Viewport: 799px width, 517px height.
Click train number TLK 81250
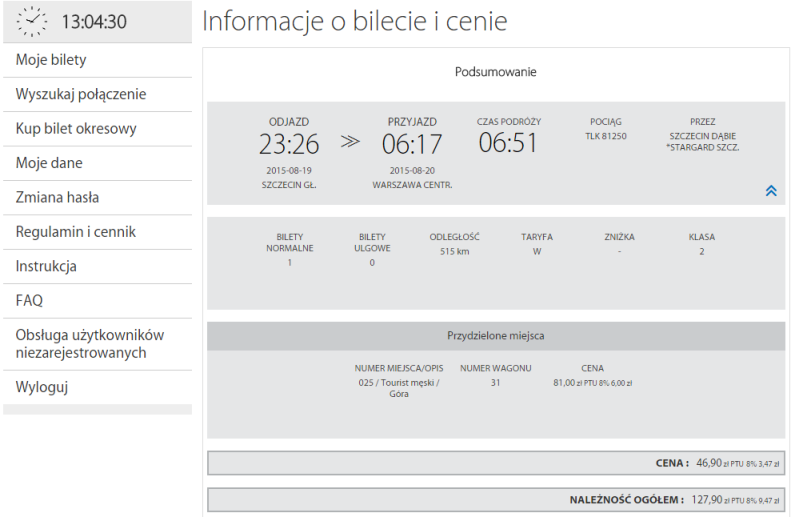606,136
